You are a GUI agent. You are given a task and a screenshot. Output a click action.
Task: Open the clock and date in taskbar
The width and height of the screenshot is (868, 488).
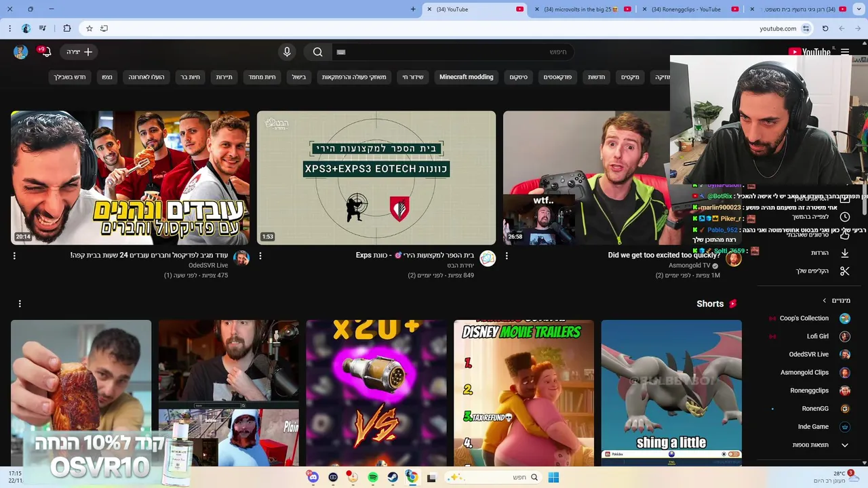coord(16,477)
